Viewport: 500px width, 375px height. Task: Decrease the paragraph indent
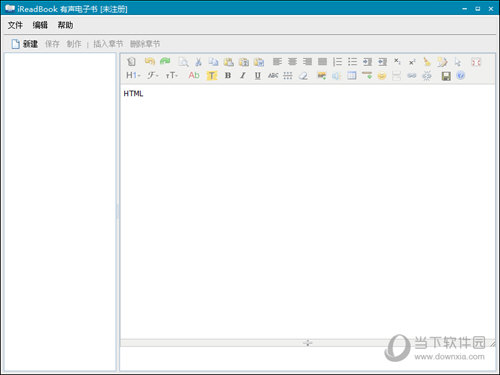pos(382,62)
